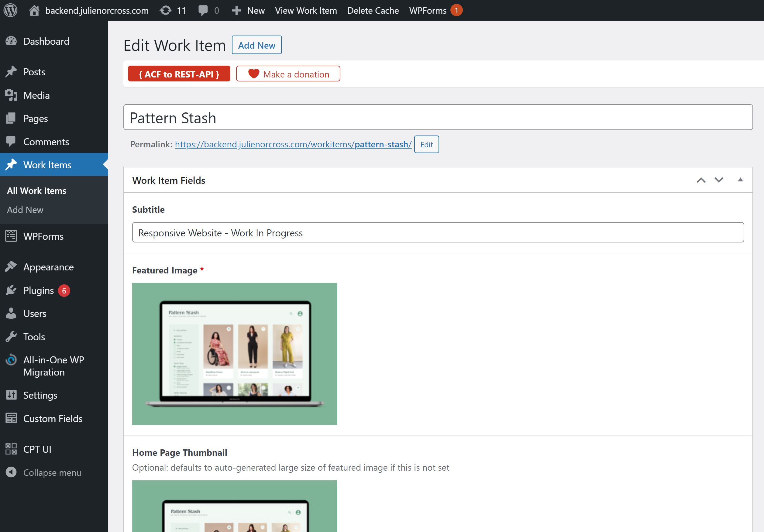This screenshot has height=532, width=764.
Task: Click the CPT UI sidebar icon
Action: pos(11,449)
